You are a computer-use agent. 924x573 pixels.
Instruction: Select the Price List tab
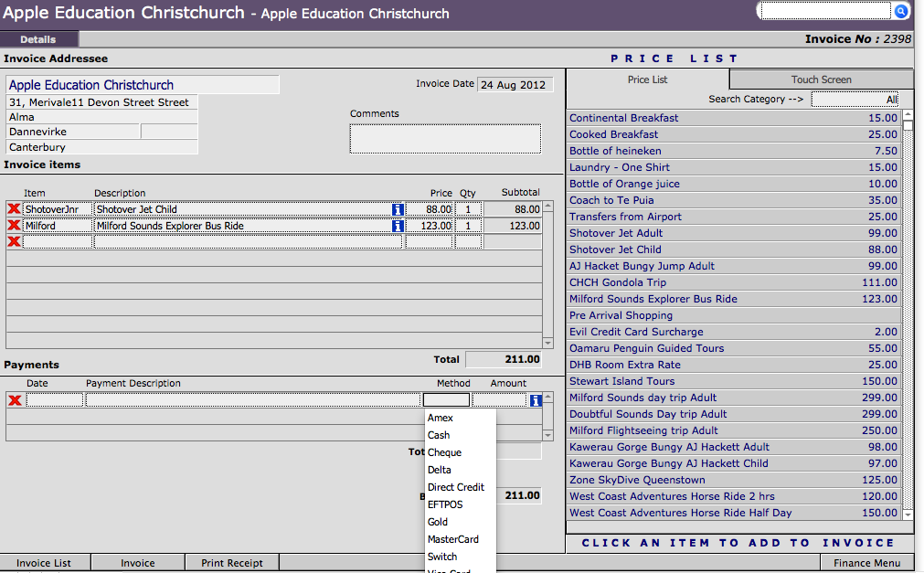pos(647,80)
